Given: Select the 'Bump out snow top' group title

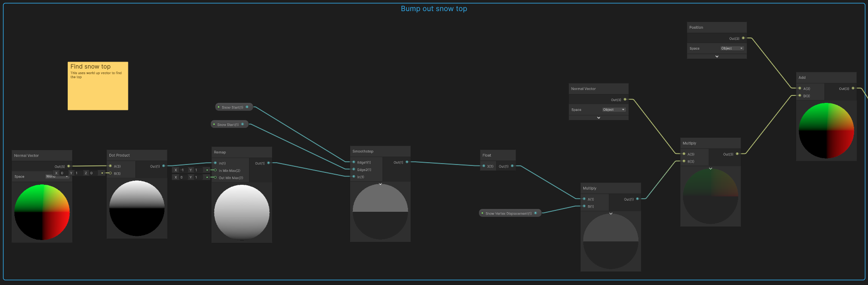Looking at the screenshot, I should coord(434,9).
